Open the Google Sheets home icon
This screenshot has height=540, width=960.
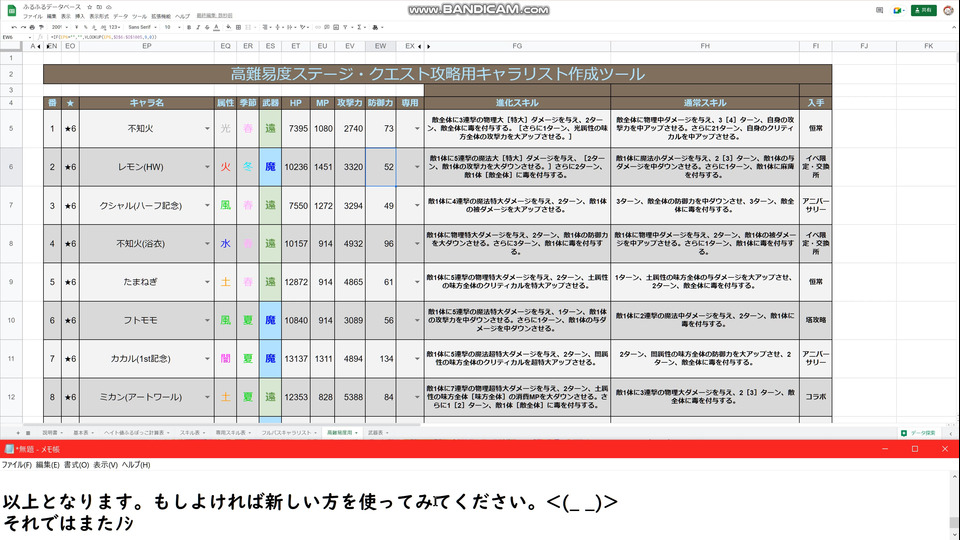click(x=12, y=10)
